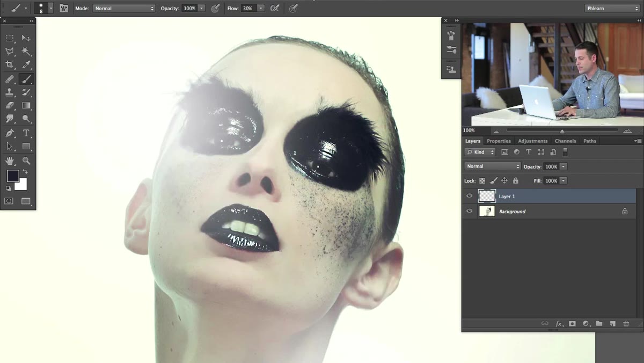Change screen mode from toolbox bottom
The image size is (644, 363).
coord(26,201)
